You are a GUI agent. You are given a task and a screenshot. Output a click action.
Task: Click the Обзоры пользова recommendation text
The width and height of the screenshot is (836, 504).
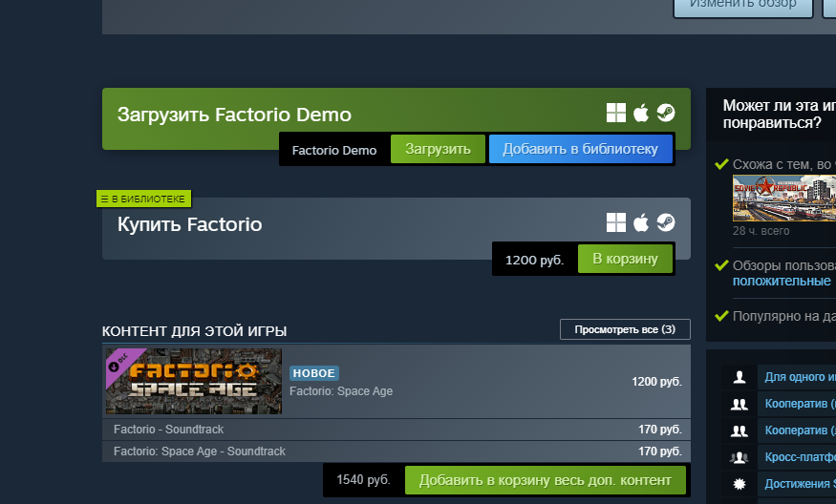click(783, 265)
